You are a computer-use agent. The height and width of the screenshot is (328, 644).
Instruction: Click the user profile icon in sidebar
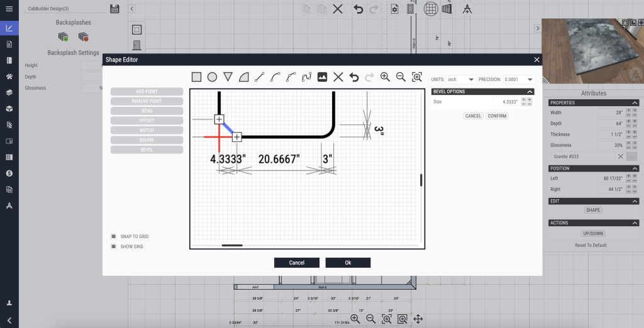(x=9, y=303)
